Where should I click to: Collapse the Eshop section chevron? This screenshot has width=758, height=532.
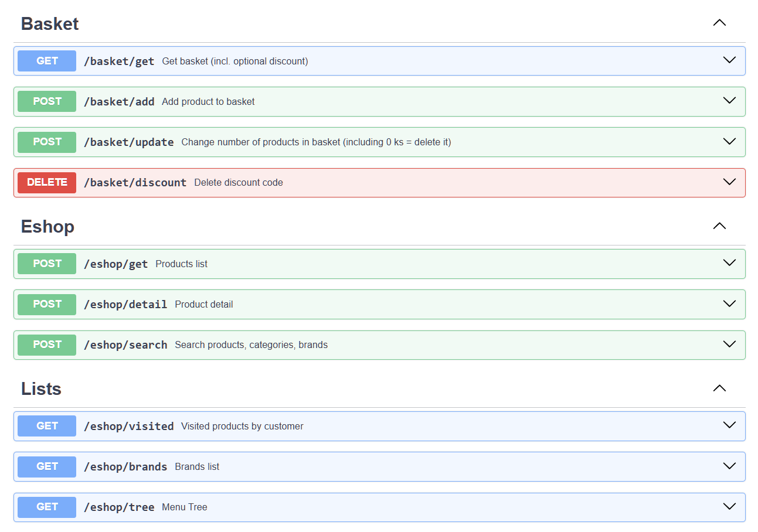pyautogui.click(x=719, y=226)
